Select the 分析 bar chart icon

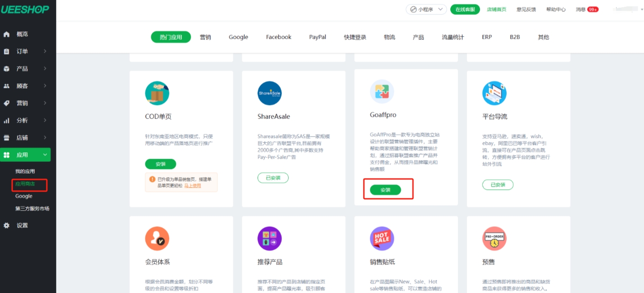[x=7, y=120]
